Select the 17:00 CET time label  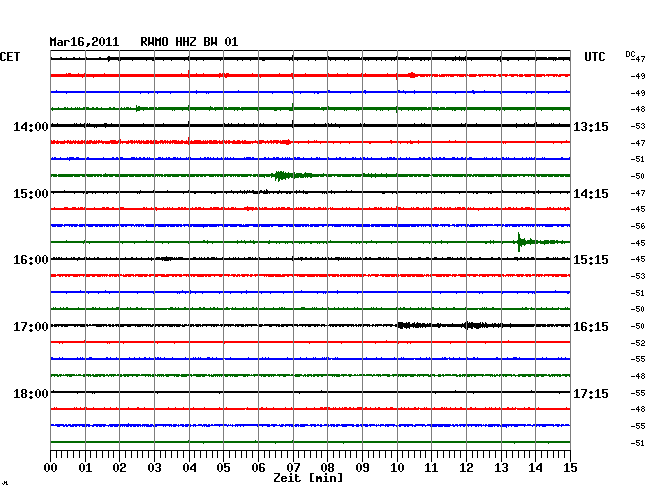(x=31, y=327)
